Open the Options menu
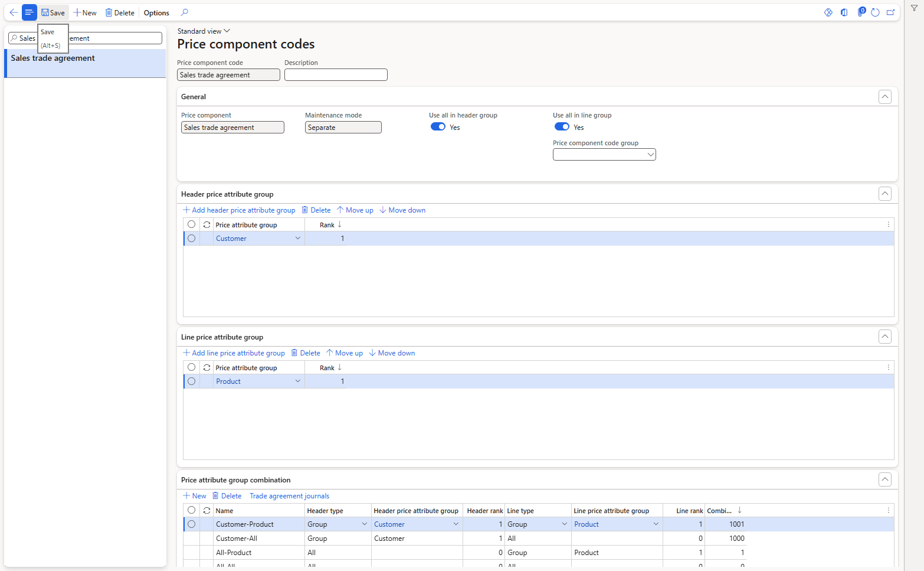 [156, 12]
